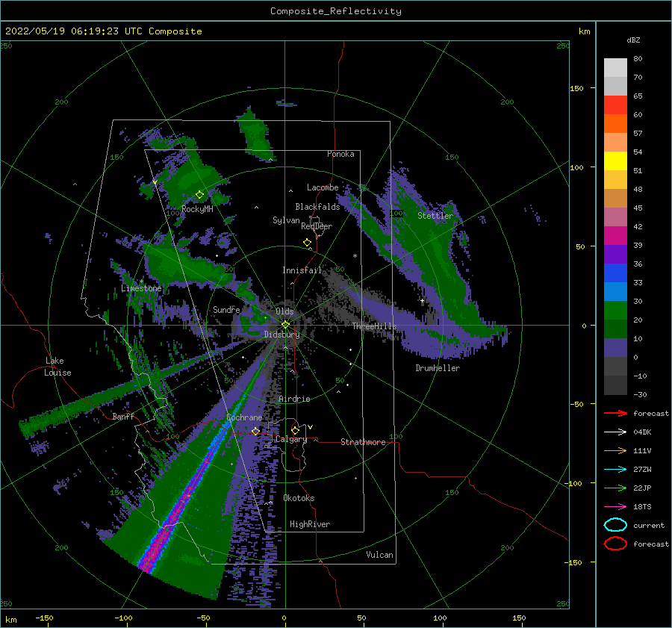Pick the yellow 51-54 dBZ color swatch

(x=615, y=161)
